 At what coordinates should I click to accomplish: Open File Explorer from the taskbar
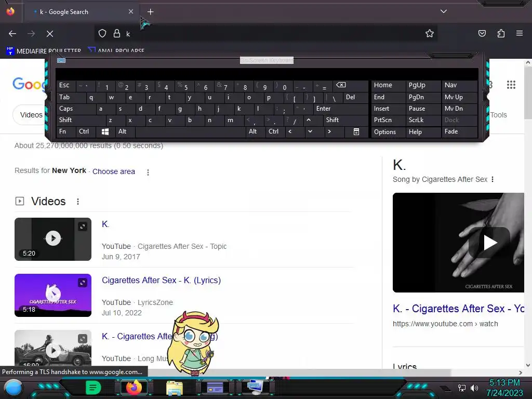pyautogui.click(x=175, y=388)
